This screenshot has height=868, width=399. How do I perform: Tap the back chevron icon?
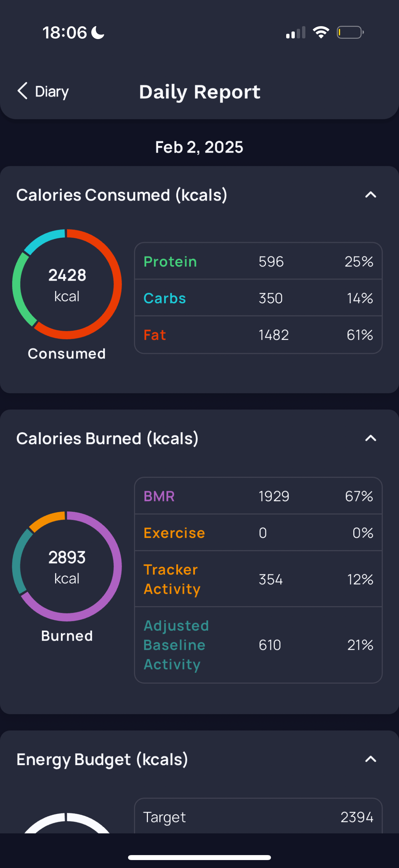pyautogui.click(x=22, y=91)
